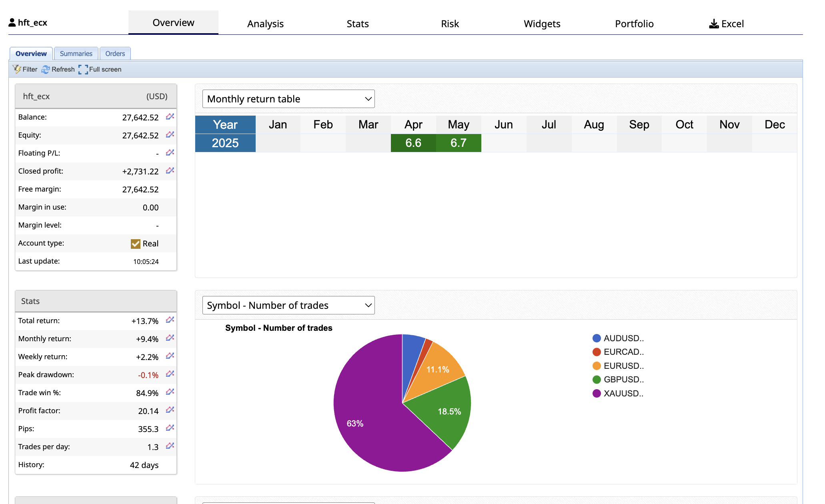Click the chart icon next to Total return
The image size is (825, 504).
tap(170, 320)
